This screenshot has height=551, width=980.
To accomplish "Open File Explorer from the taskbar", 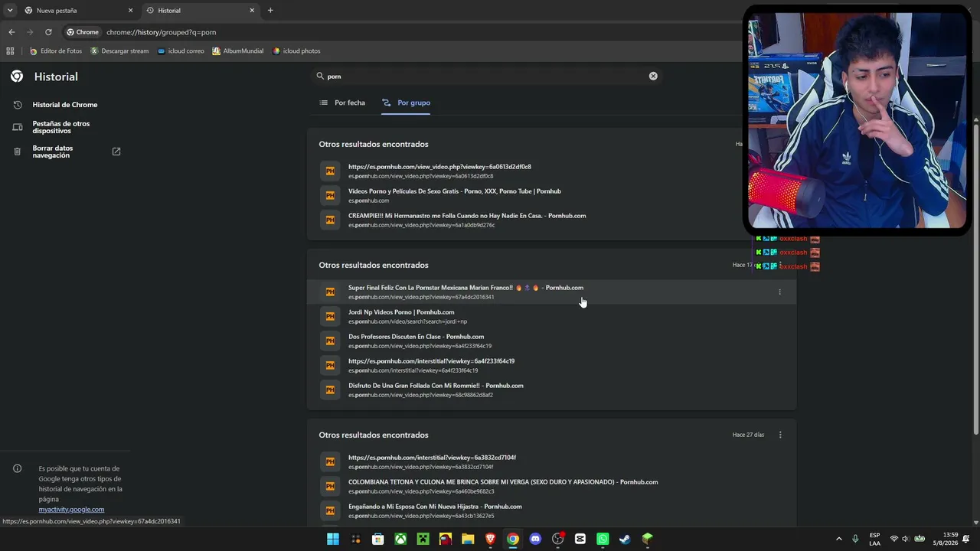I will tap(468, 539).
